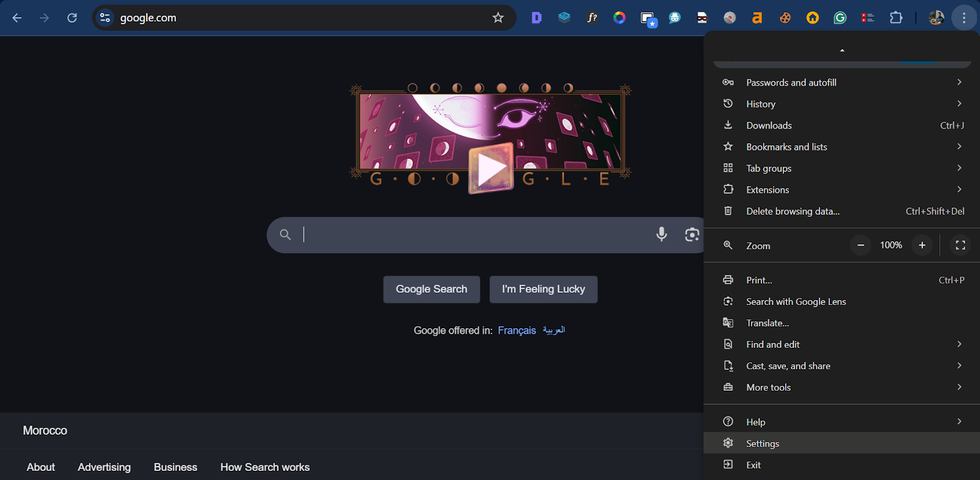980x480 pixels.
Task: Open the Advertising footer link
Action: (104, 467)
